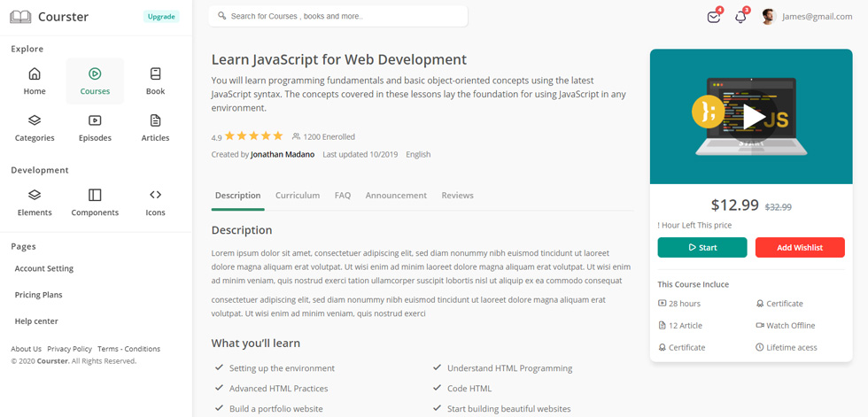Click Start building beautiful websites item
This screenshot has height=417, width=868.
coord(508,409)
